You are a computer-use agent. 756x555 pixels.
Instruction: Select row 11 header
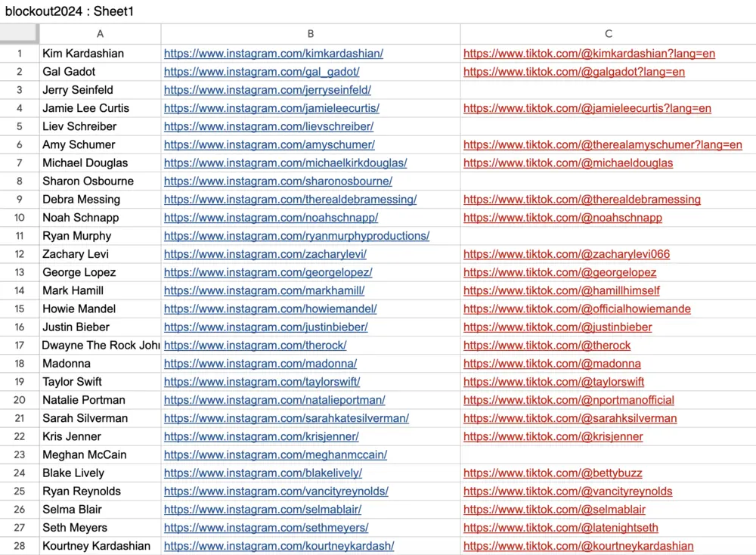click(20, 236)
